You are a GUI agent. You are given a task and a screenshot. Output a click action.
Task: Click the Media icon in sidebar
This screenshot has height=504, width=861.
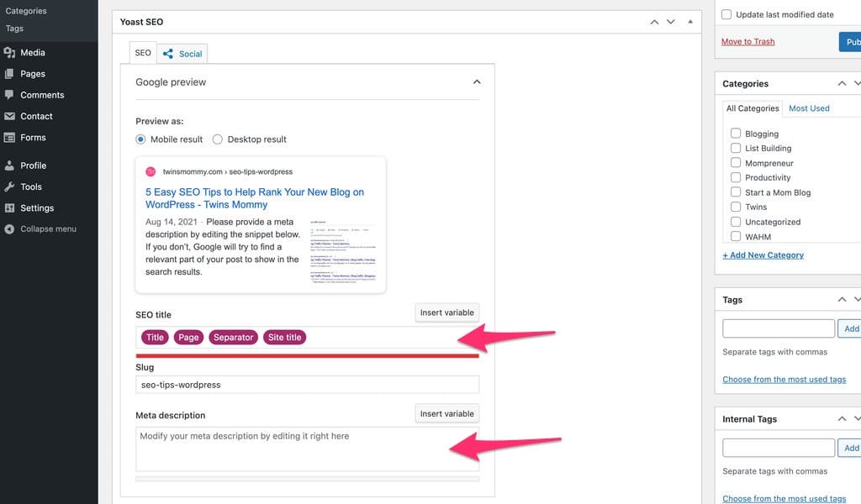coord(9,53)
